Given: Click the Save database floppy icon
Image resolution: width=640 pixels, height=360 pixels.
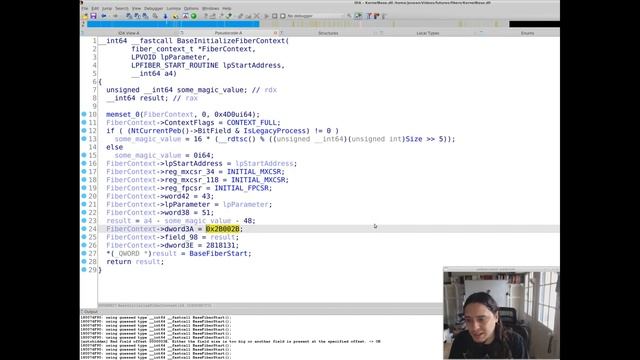Looking at the screenshot, I should point(93,16).
